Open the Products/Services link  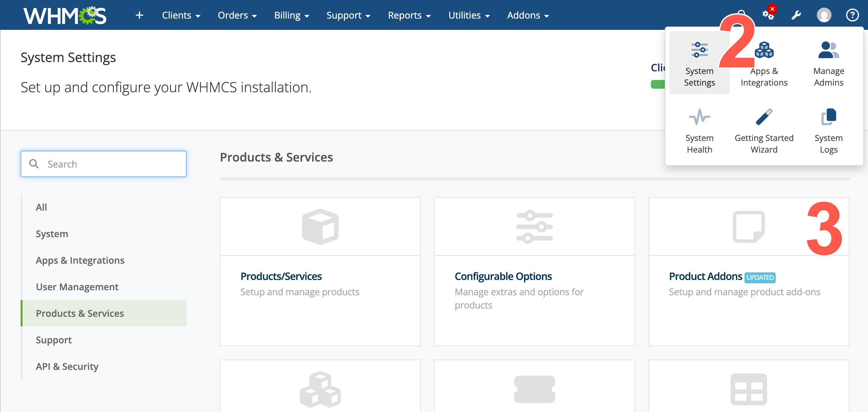pyautogui.click(x=281, y=276)
